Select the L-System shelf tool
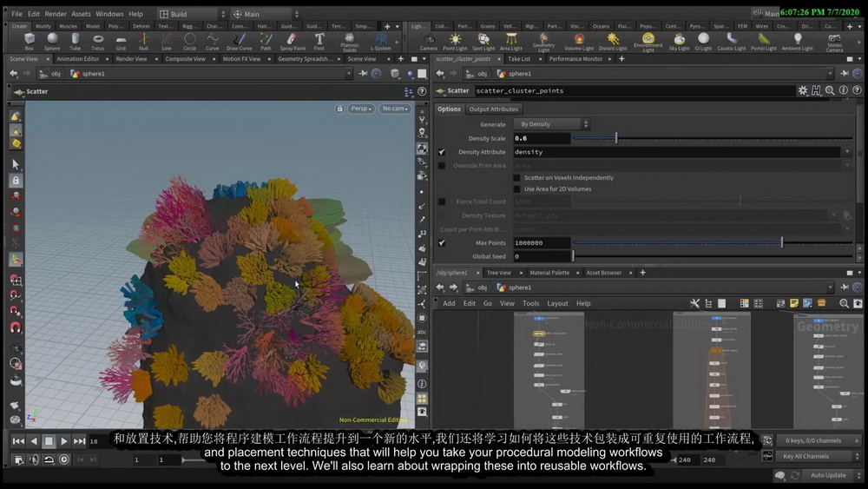 click(381, 42)
